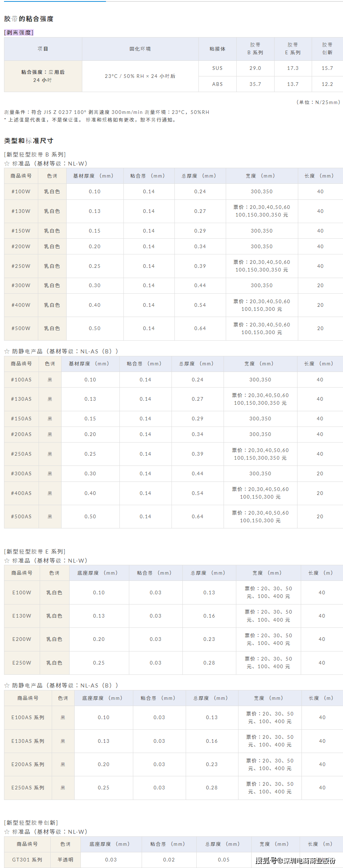Viewport: 343px width, 868px height.
Task: Click the SUS peel strength value 29.0
Action: pyautogui.click(x=255, y=68)
